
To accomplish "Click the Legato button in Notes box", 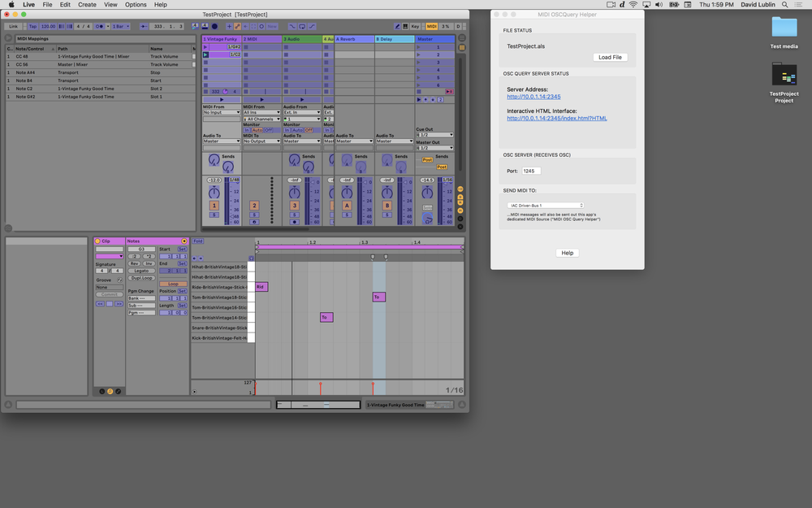I will (141, 271).
